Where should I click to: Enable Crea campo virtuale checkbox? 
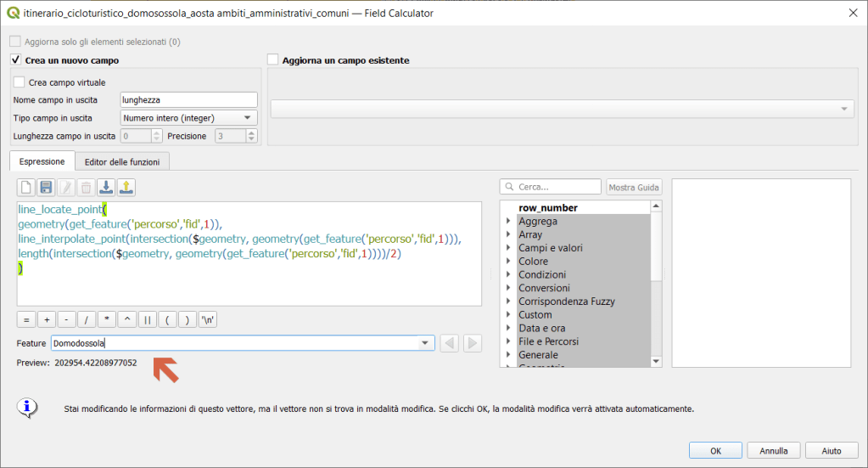click(20, 82)
